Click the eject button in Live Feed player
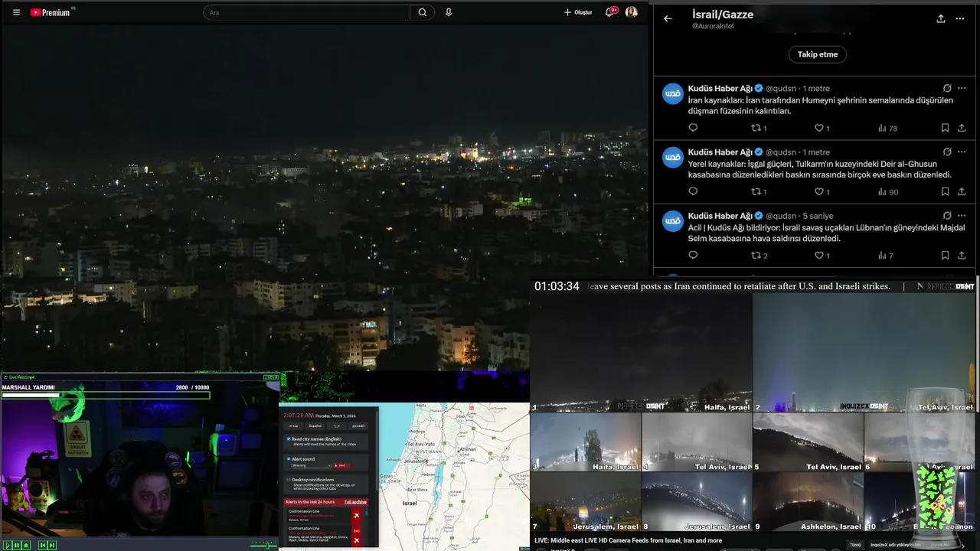 [26, 545]
